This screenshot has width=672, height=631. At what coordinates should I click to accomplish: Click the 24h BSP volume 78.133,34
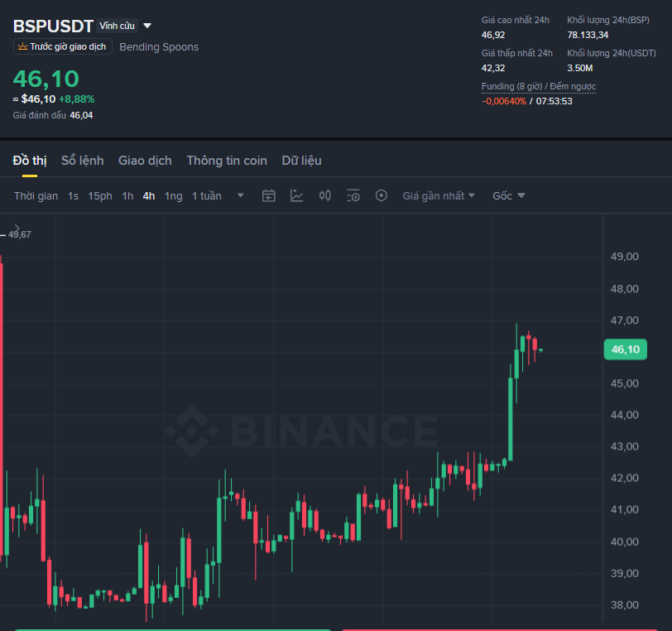click(x=588, y=35)
